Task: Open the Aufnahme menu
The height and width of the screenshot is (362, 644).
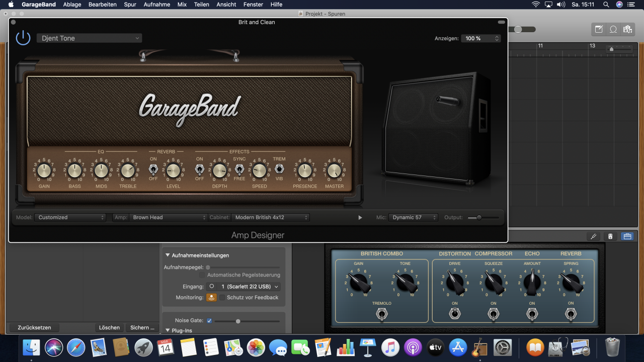Action: pos(156,5)
